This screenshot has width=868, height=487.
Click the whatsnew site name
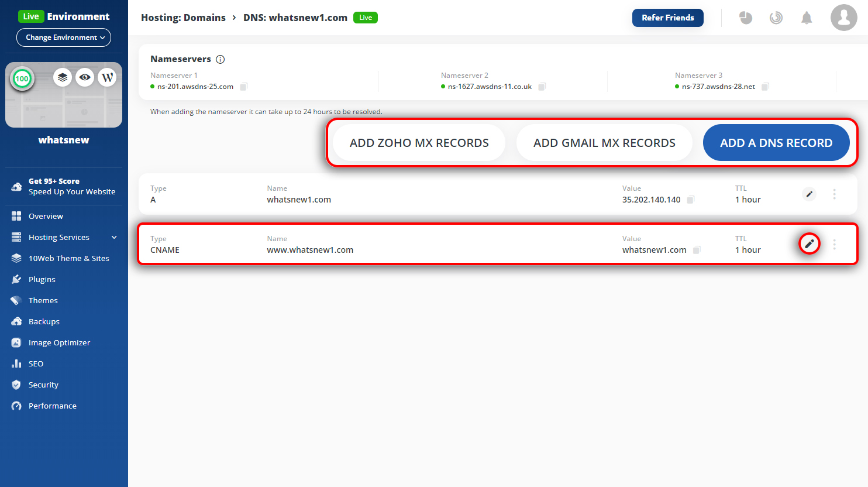(x=64, y=140)
